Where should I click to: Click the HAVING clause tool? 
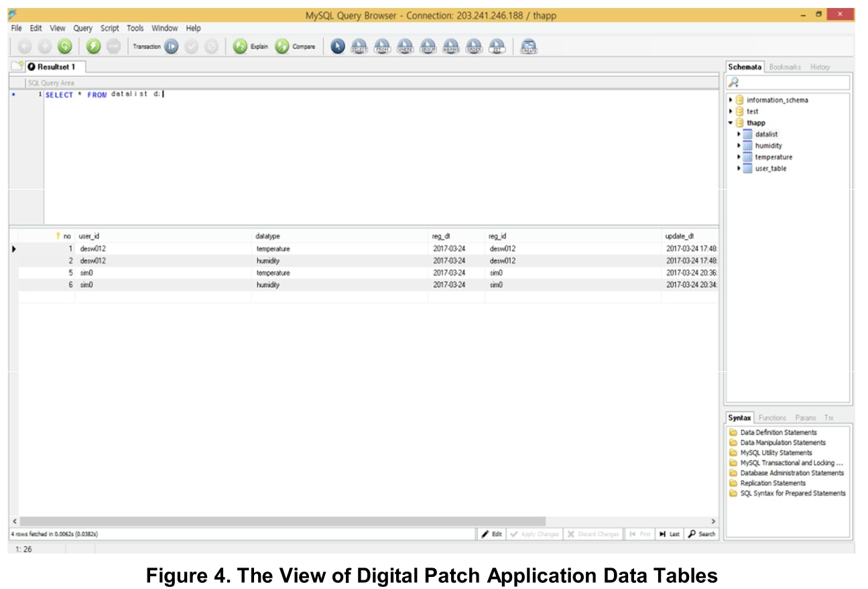451,46
